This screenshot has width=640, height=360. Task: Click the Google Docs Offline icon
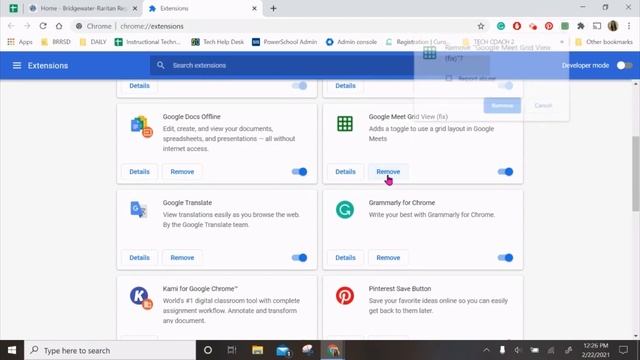[141, 126]
